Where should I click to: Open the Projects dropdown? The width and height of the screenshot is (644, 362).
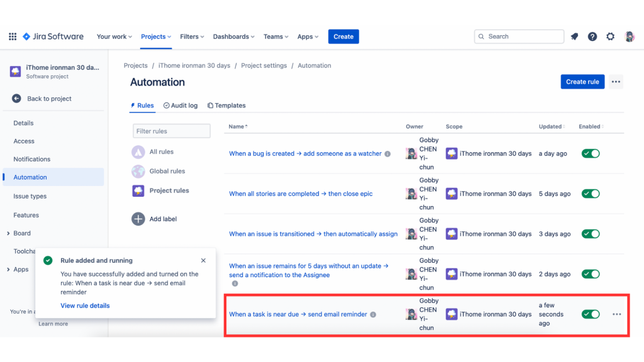156,36
